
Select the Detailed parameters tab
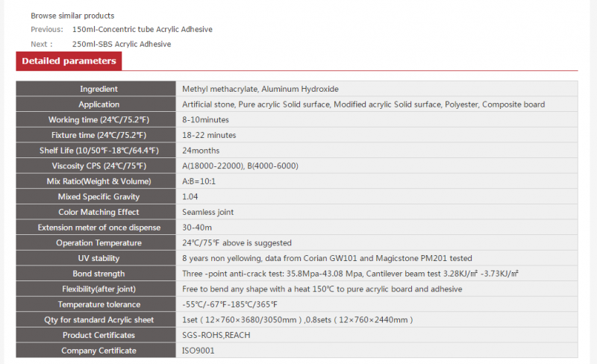pyautogui.click(x=69, y=61)
